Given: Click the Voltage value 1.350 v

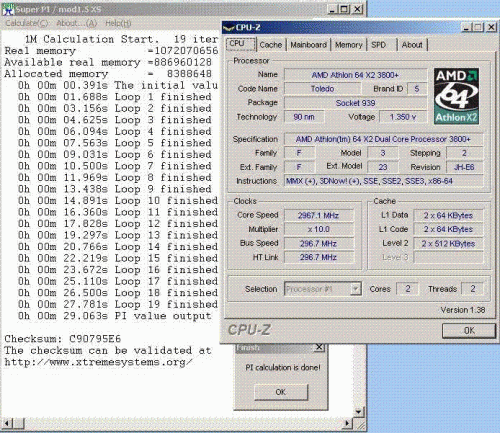Looking at the screenshot, I should 403,117.
